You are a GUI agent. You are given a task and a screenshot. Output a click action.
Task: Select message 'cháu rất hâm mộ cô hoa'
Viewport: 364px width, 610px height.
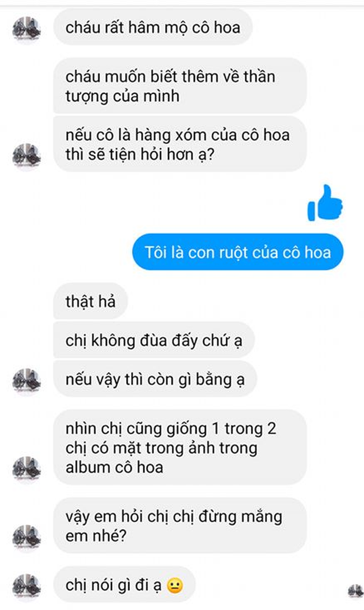[x=153, y=27]
